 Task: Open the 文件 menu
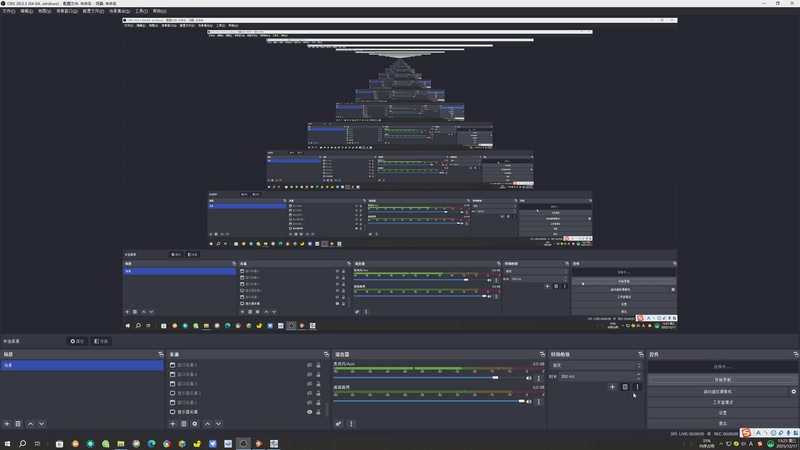[x=9, y=11]
